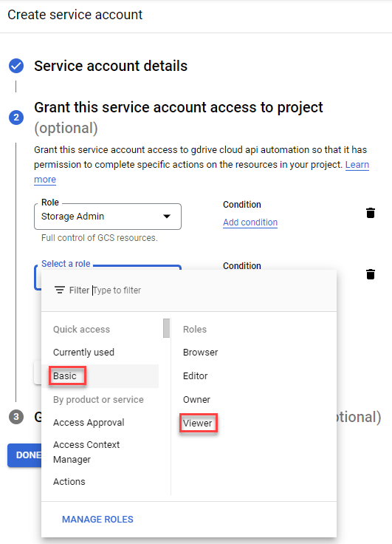
Task: Delete the Storage Admin role row
Action: pyautogui.click(x=371, y=213)
